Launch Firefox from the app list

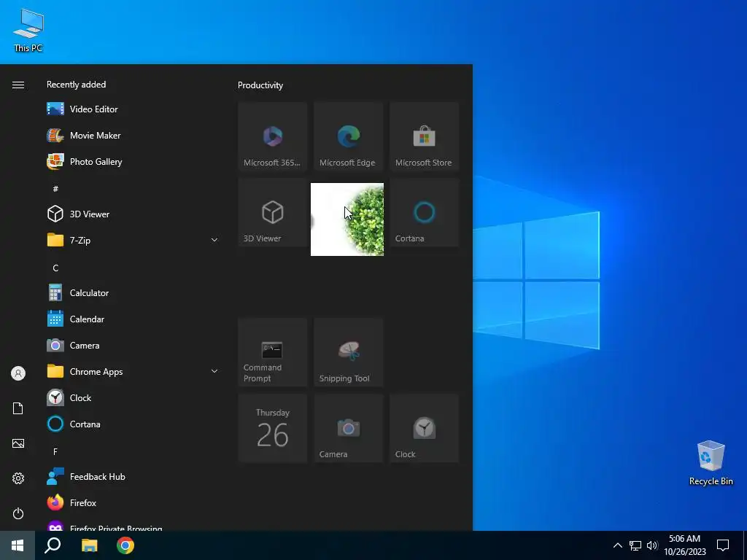[133, 503]
